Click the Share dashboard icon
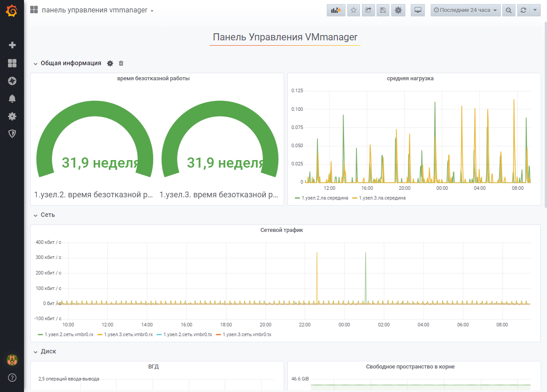 point(368,10)
